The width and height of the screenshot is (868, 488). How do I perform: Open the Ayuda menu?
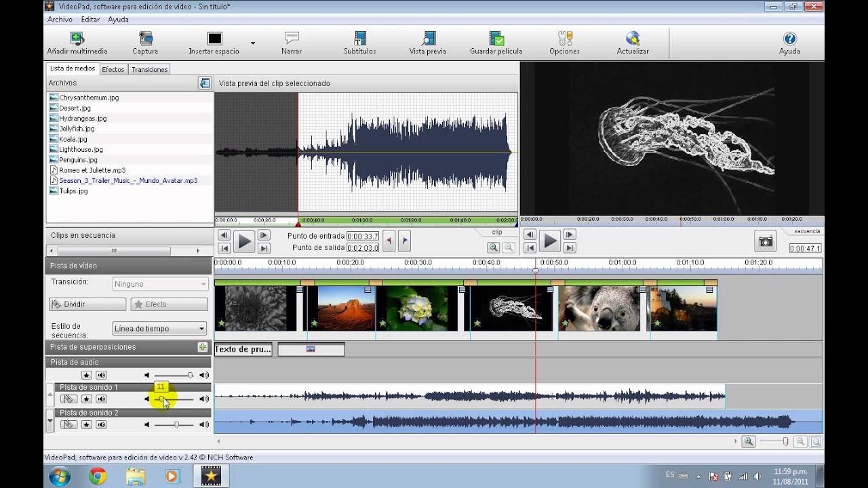[x=118, y=20]
